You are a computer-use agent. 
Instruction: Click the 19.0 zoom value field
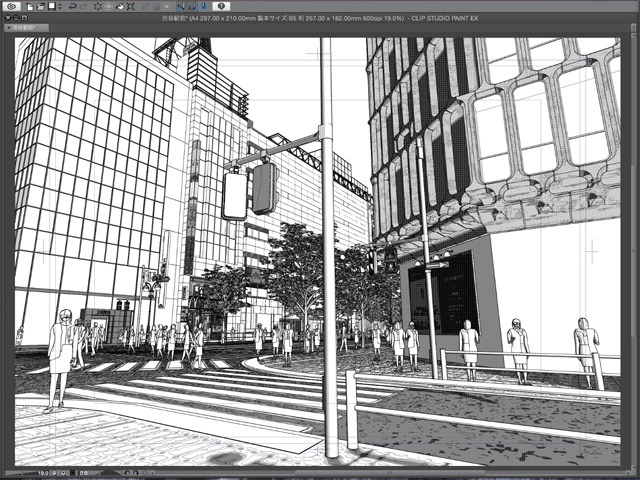coord(43,473)
